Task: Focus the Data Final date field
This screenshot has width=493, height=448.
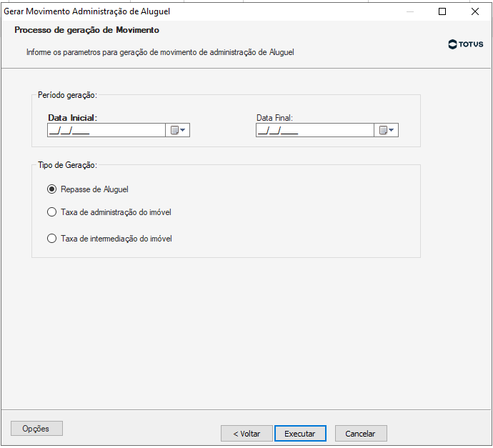Action: pos(314,130)
